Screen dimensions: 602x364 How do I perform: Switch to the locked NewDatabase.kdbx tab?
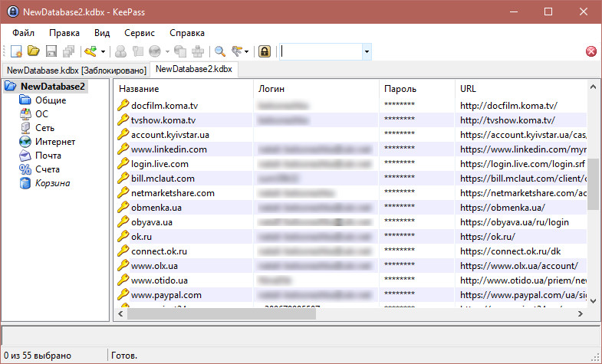[77, 71]
